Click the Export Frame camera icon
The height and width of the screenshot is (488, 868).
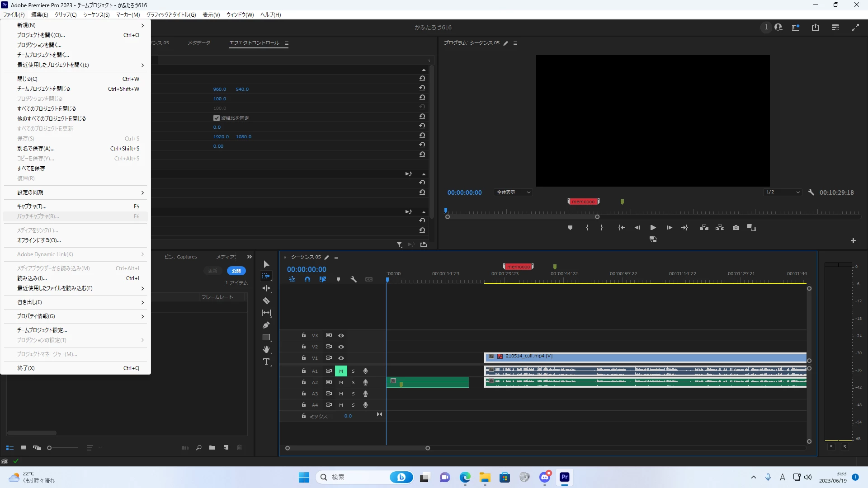[x=736, y=228]
